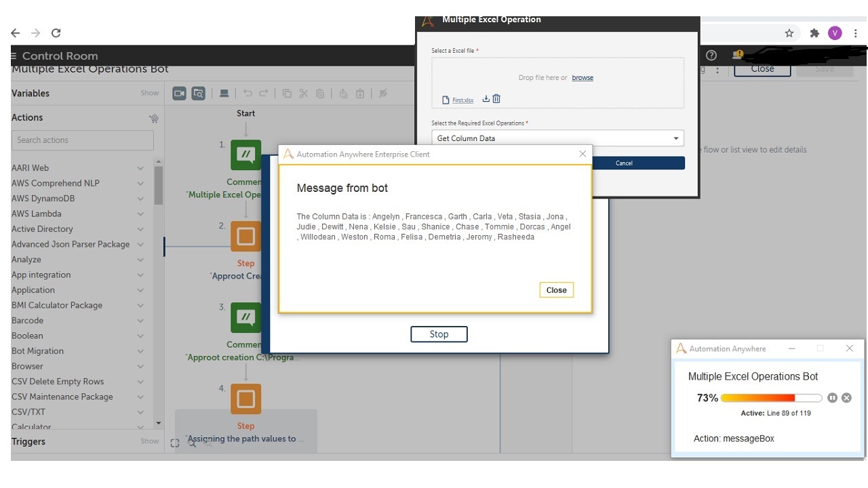
Task: Expand the CSV Delete Empty Rows package
Action: point(140,382)
